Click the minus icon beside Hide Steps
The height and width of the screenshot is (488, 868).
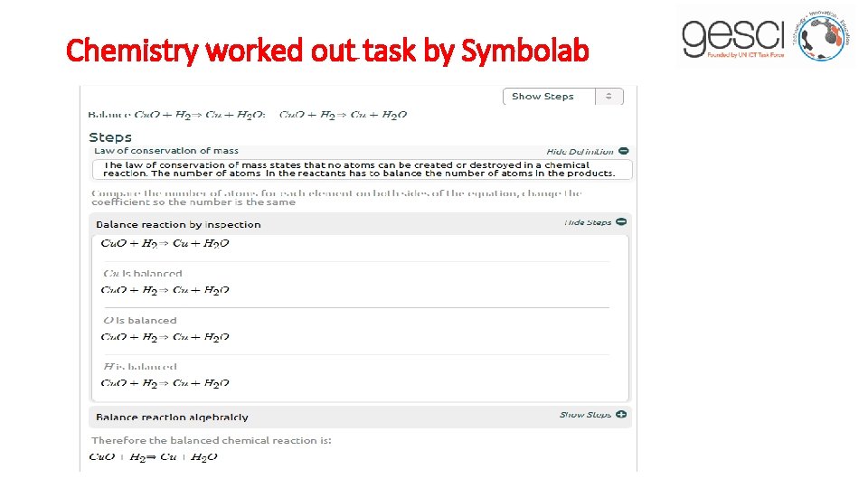point(621,222)
